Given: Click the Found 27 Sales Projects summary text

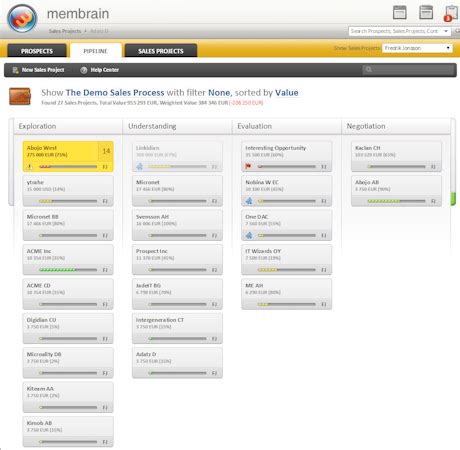Looking at the screenshot, I should (152, 103).
